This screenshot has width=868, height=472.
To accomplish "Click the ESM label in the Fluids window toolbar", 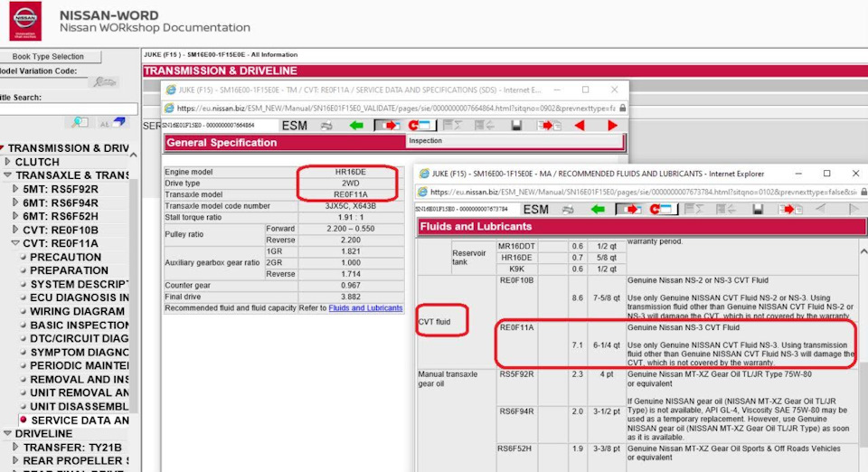I will (x=536, y=209).
